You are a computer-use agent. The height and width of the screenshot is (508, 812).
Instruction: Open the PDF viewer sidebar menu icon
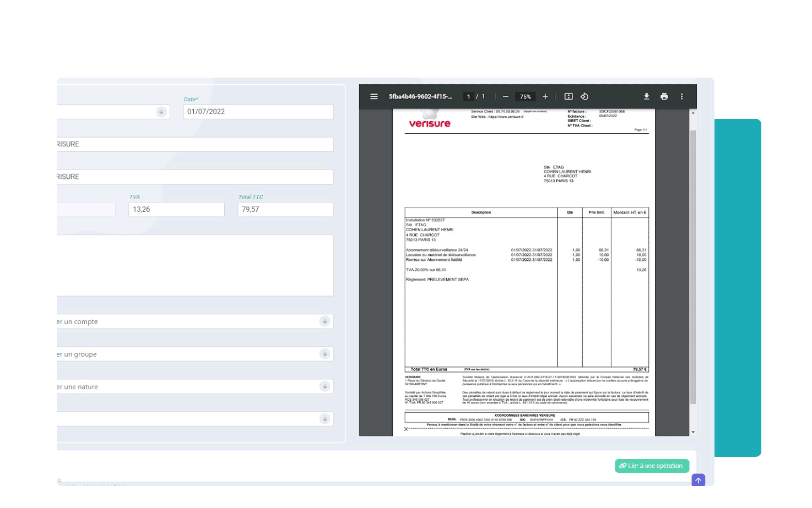coord(374,96)
